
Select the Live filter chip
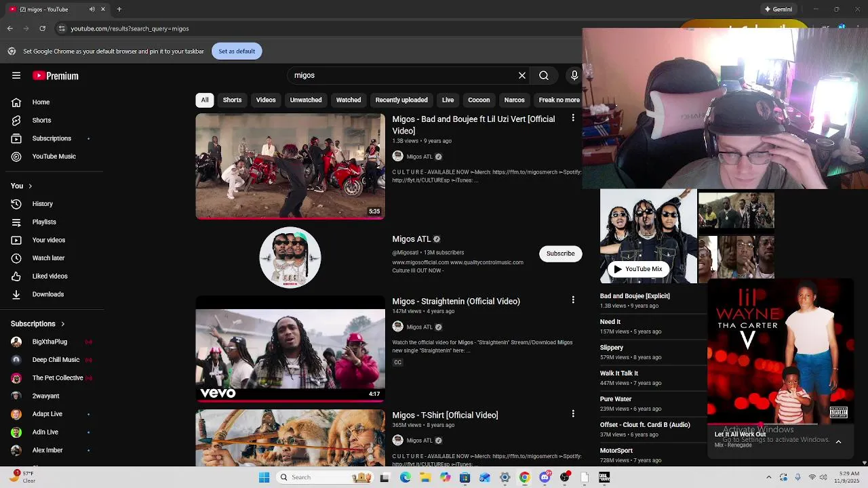click(x=448, y=100)
